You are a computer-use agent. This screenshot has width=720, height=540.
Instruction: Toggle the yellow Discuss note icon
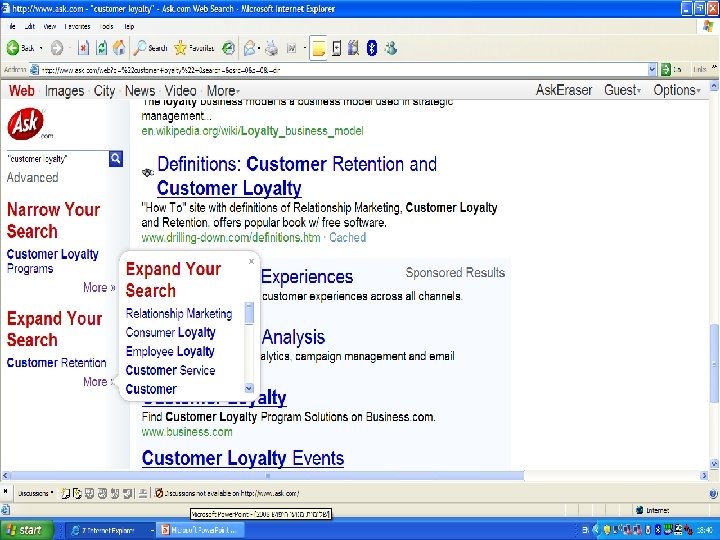click(318, 48)
